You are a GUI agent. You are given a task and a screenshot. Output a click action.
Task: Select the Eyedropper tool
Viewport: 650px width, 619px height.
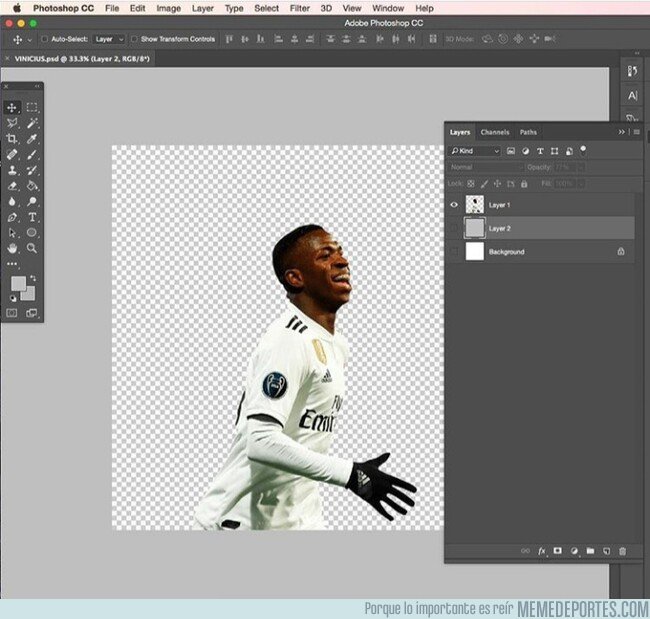[32, 139]
